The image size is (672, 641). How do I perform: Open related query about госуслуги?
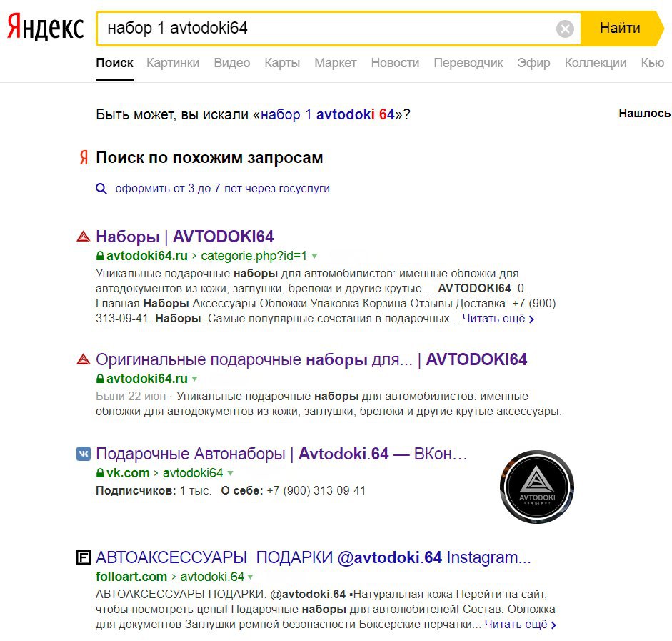pos(222,188)
